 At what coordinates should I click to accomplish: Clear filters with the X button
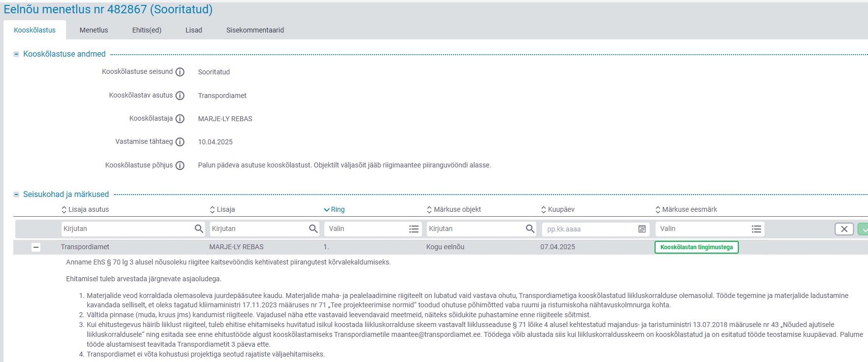[x=844, y=229]
